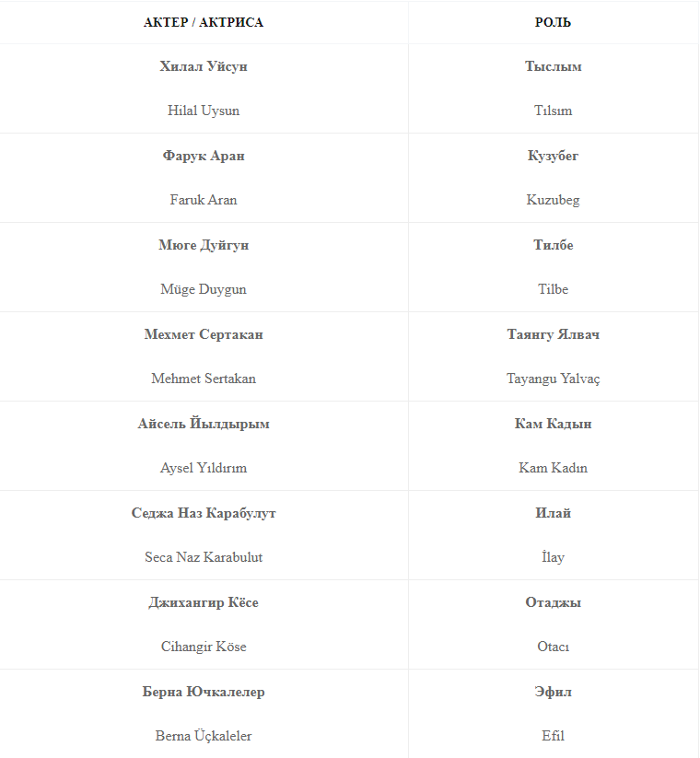
Task: Click the role name "Илай"
Action: (x=553, y=513)
